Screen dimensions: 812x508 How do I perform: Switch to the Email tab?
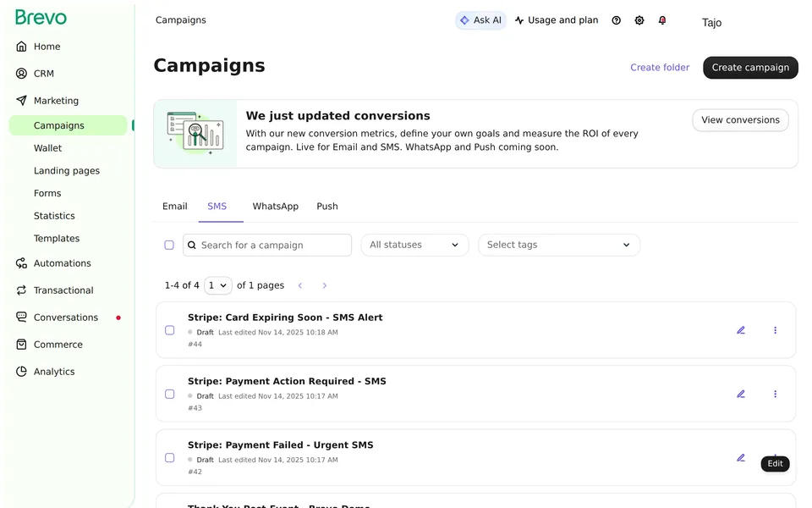pyautogui.click(x=175, y=207)
